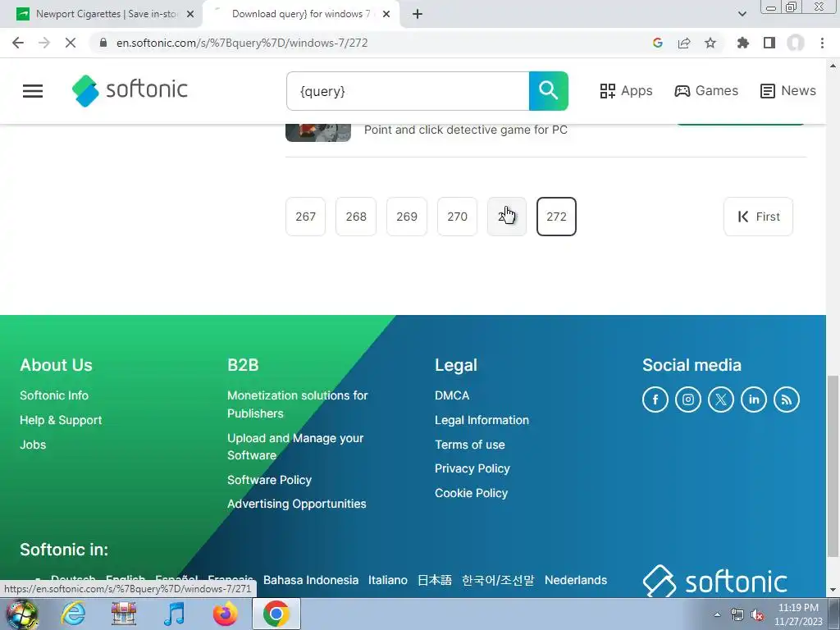Go to results page 267

[305, 217]
